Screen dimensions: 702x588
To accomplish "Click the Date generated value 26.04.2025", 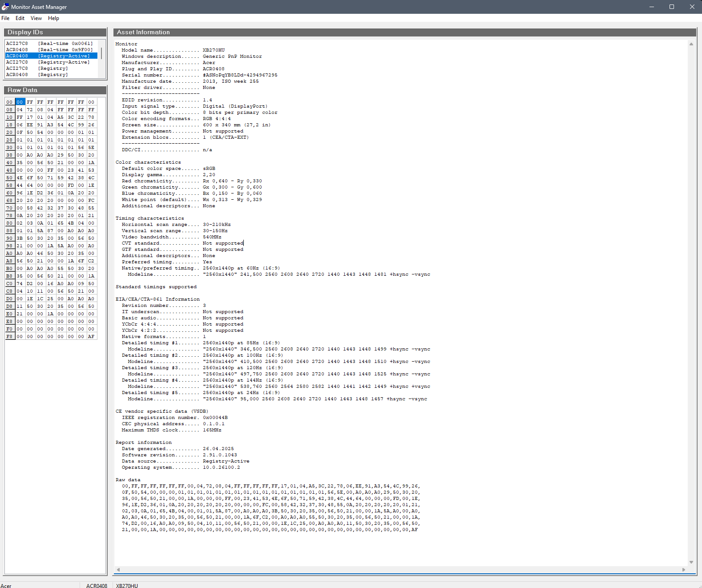I will pyautogui.click(x=218, y=449).
